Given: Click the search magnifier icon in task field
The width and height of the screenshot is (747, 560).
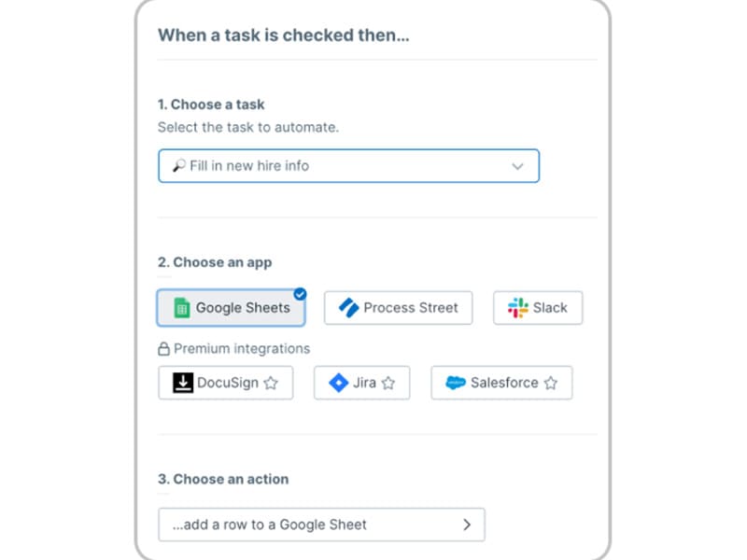Looking at the screenshot, I should pyautogui.click(x=178, y=165).
